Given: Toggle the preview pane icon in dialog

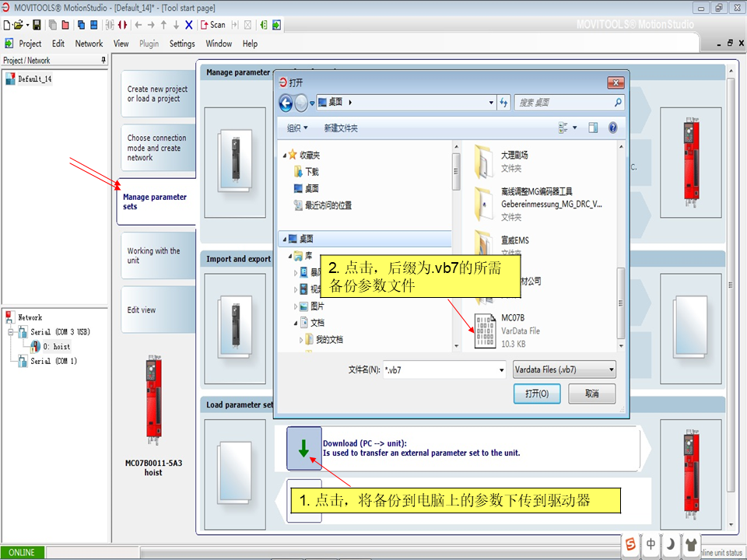Looking at the screenshot, I should pos(593,128).
